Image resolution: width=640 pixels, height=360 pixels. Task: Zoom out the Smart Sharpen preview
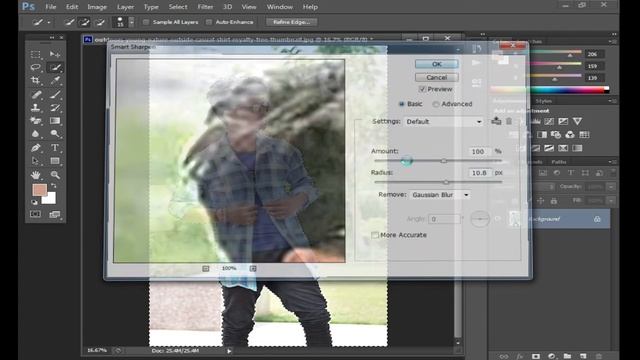click(206, 268)
